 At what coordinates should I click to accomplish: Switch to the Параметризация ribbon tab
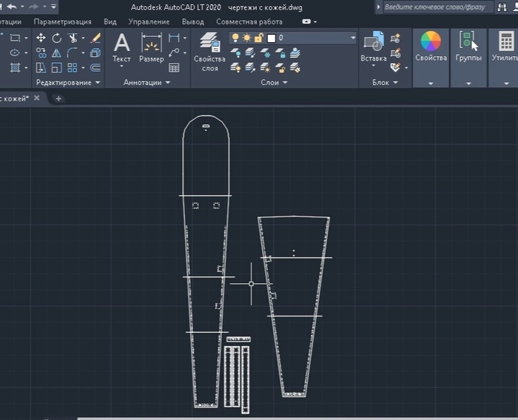63,22
